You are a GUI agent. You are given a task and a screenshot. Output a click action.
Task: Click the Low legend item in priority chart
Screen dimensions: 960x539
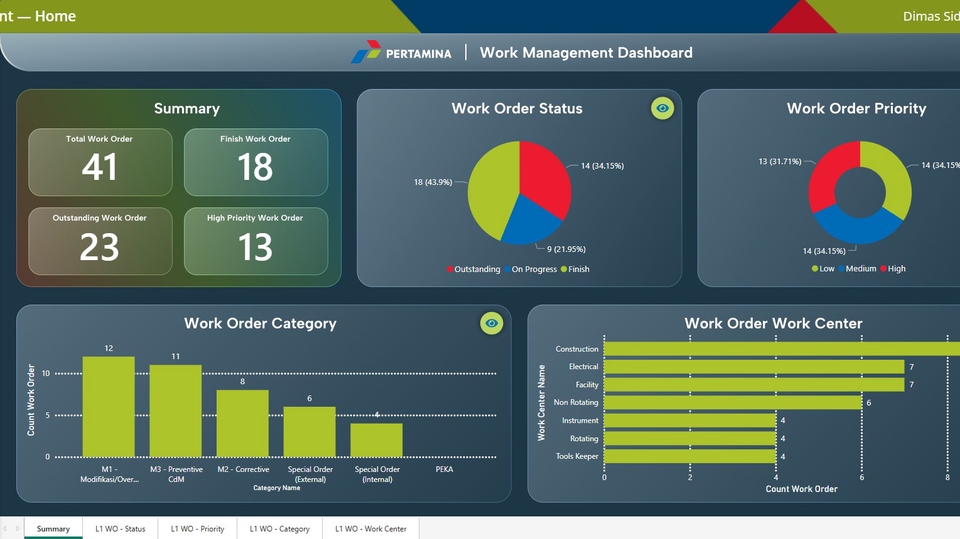click(x=823, y=269)
